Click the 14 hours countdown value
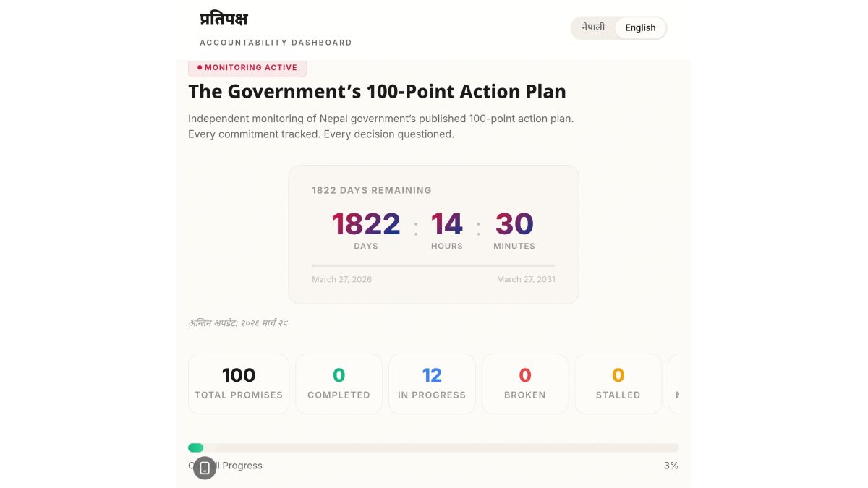This screenshot has height=488, width=868. coord(447,224)
